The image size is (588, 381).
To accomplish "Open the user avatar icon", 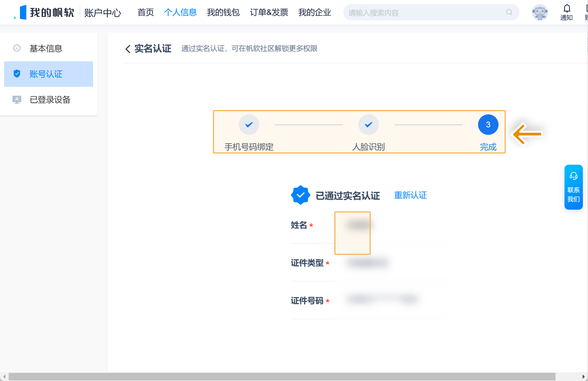I will click(540, 12).
